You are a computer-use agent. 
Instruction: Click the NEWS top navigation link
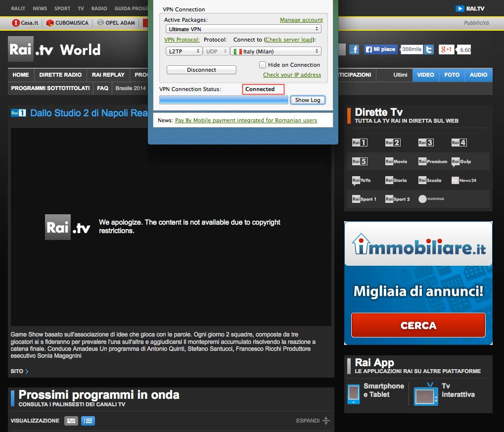tap(40, 9)
